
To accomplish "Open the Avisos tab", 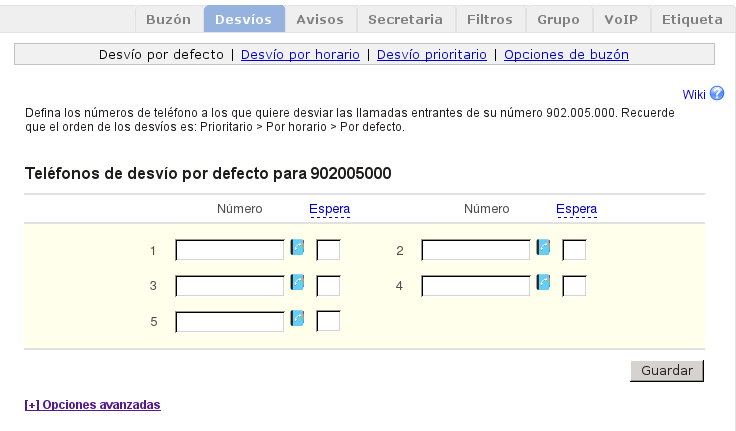I will pos(320,19).
